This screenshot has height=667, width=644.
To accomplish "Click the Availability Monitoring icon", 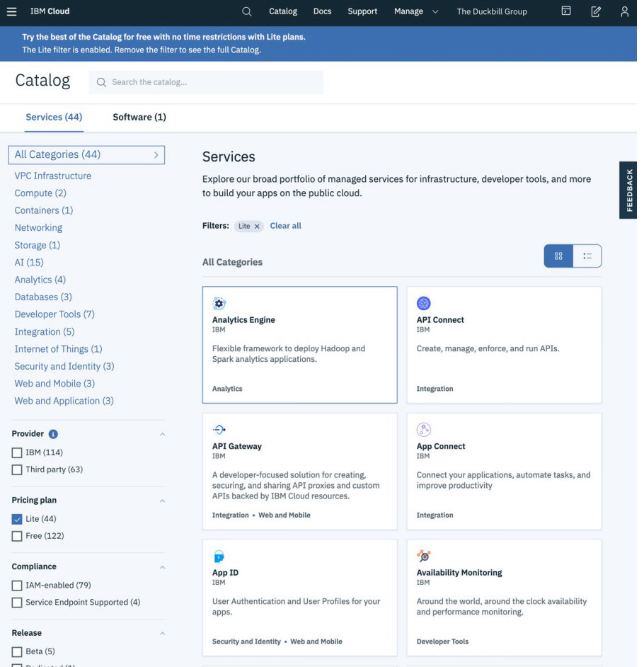I will click(423, 556).
